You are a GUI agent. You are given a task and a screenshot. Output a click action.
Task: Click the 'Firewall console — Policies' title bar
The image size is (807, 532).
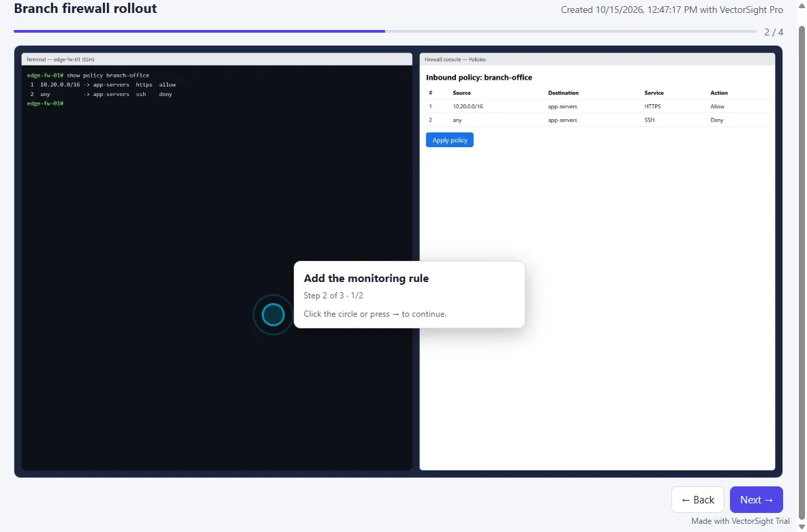click(597, 59)
